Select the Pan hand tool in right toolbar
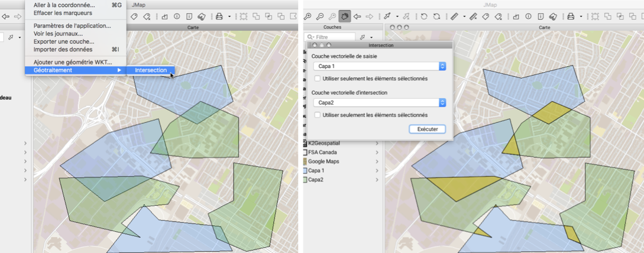 [x=346, y=16]
